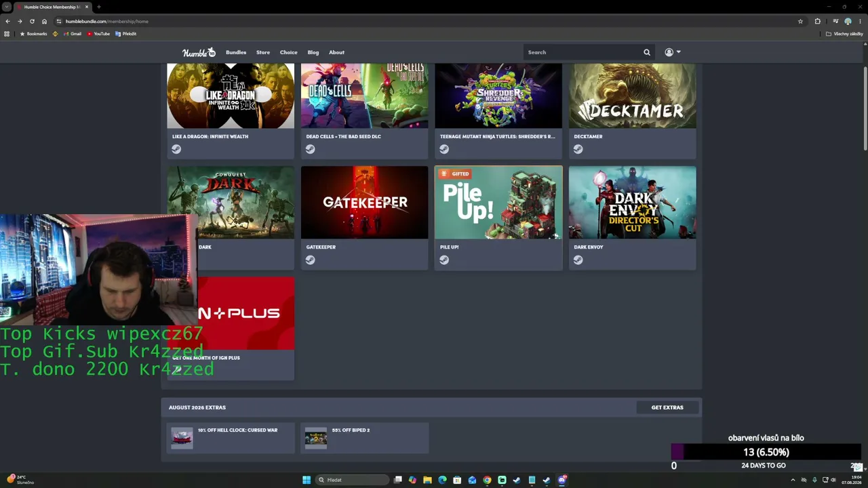Go back in the browser
Screen dimensions: 868x488
click(7, 21)
